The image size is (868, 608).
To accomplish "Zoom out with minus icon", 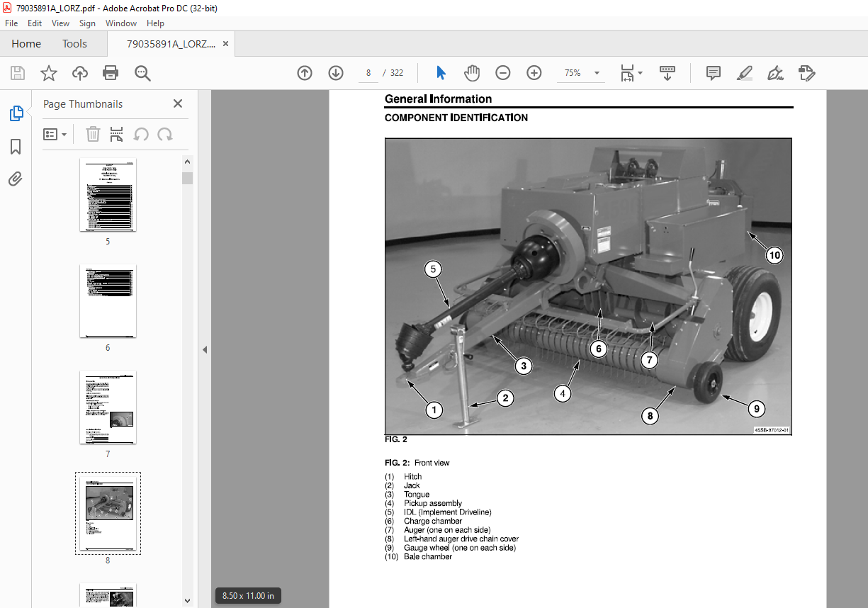I will [x=503, y=73].
